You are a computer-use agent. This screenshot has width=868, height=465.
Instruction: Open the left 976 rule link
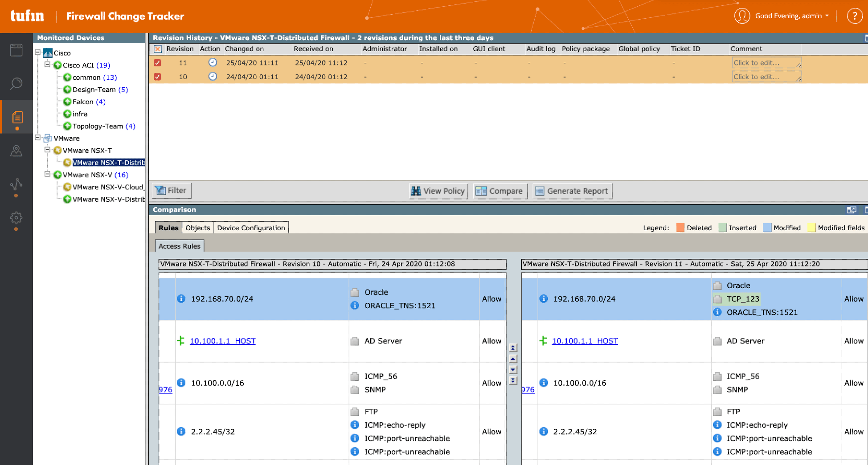tap(165, 389)
